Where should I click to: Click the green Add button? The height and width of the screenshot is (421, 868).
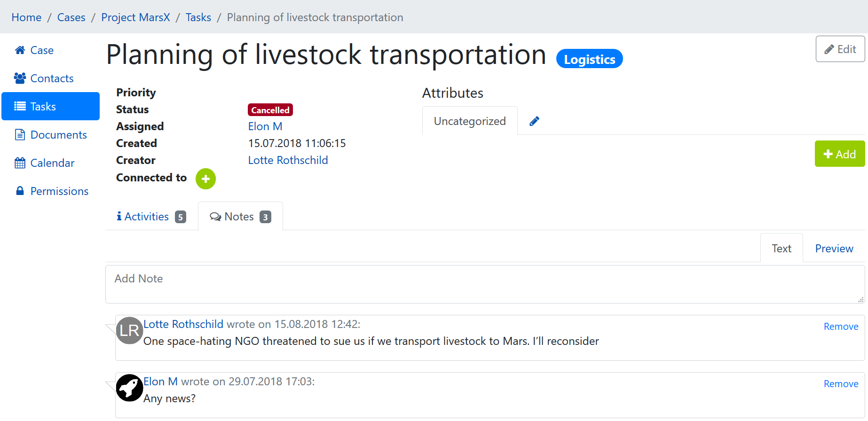[x=839, y=154]
